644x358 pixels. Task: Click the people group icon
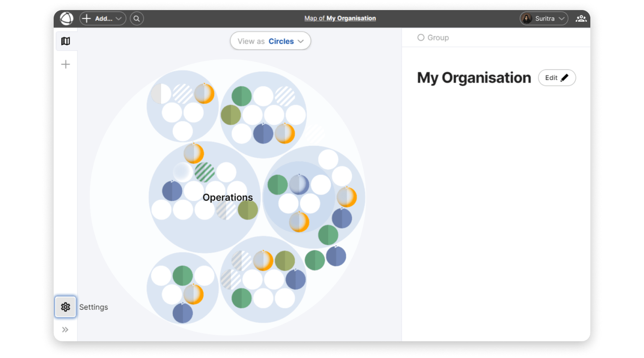581,18
